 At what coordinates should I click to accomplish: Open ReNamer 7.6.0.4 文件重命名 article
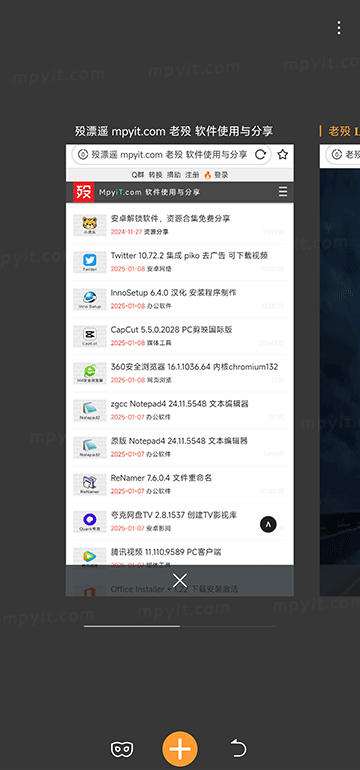pyautogui.click(x=161, y=478)
